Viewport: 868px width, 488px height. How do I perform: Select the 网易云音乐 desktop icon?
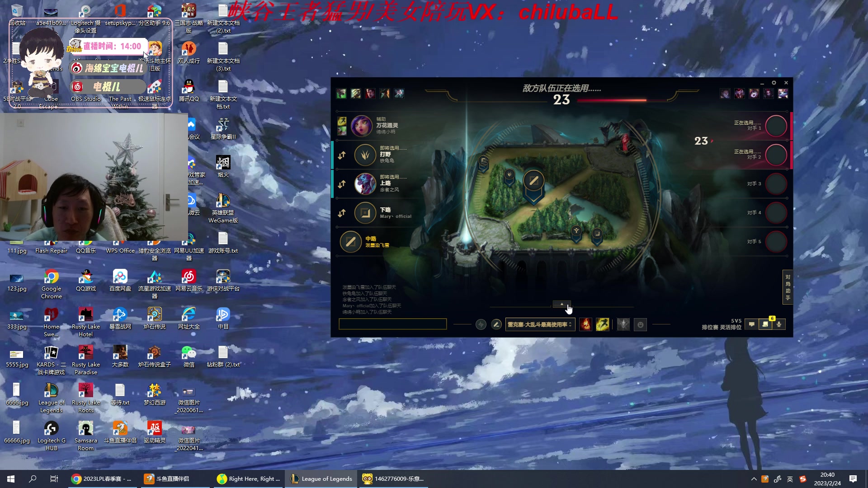(189, 281)
